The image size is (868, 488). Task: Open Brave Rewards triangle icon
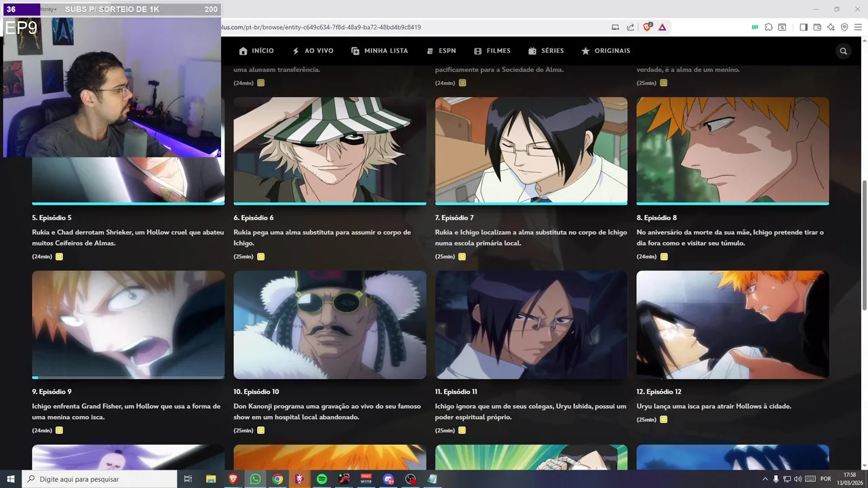[x=662, y=27]
